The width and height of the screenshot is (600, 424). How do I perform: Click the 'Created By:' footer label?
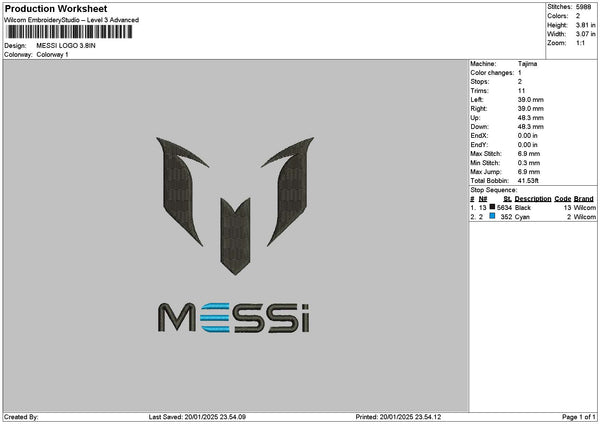[21, 417]
